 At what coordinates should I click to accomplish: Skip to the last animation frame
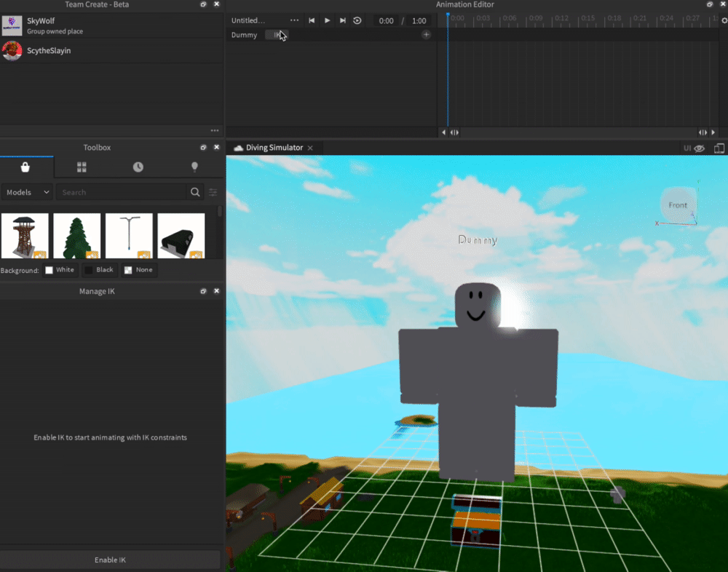[343, 20]
